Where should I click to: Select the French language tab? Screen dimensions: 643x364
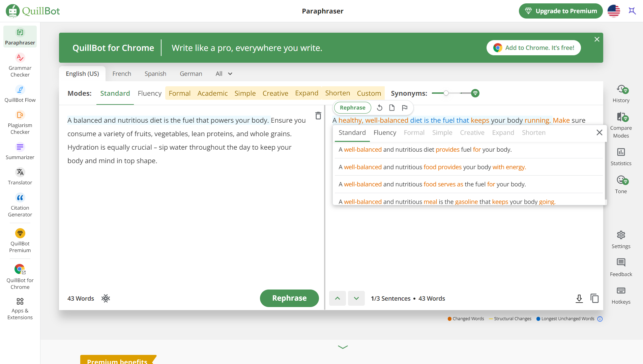(122, 73)
